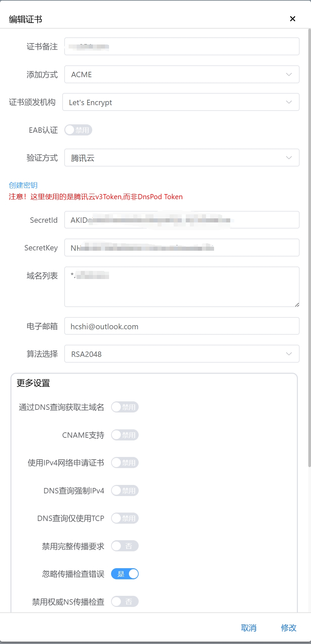Click the 域名列表 domain textarea
The height and width of the screenshot is (644, 311).
pyautogui.click(x=182, y=286)
